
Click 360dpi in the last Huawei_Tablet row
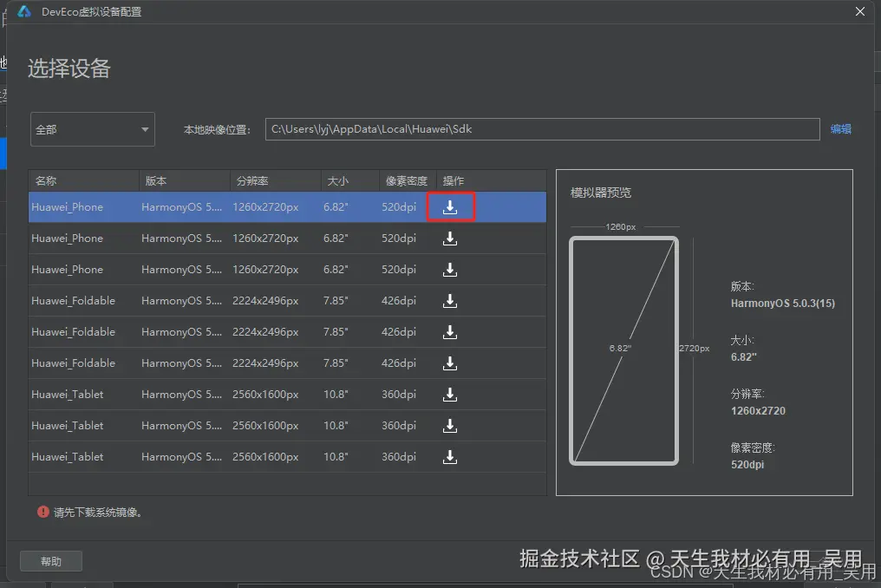coord(399,457)
